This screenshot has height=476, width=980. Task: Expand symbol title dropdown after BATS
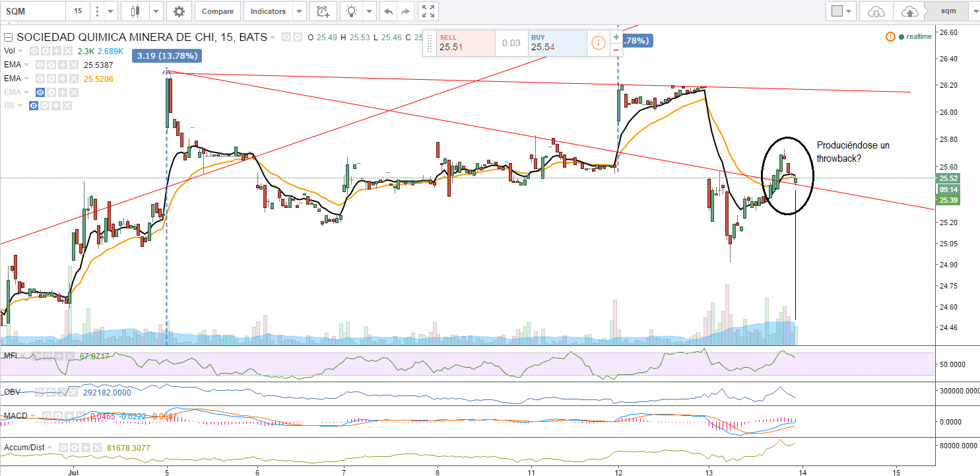click(x=273, y=37)
